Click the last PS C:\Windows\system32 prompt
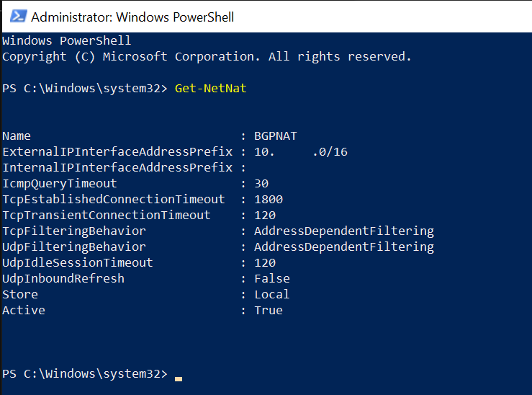The height and width of the screenshot is (395, 532). click(85, 373)
